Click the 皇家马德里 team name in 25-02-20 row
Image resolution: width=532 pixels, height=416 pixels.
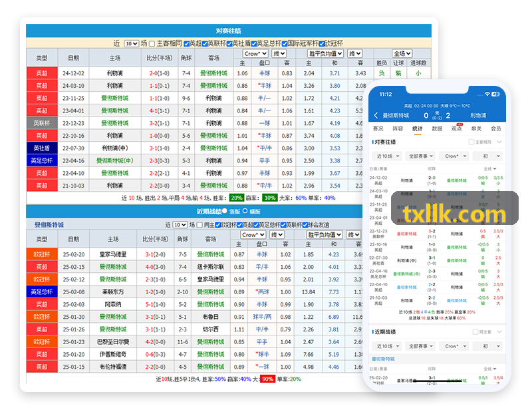(x=113, y=254)
